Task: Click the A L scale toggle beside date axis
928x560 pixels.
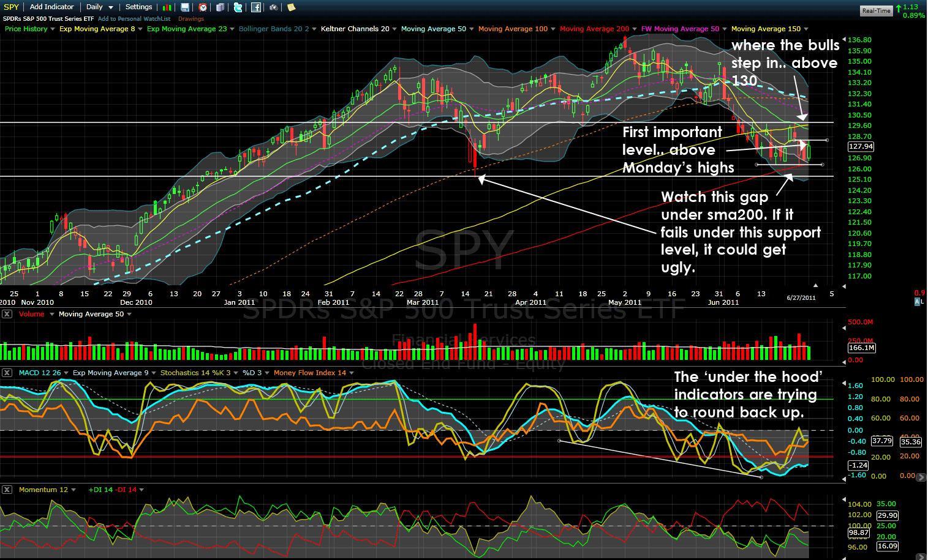Action: (x=919, y=302)
